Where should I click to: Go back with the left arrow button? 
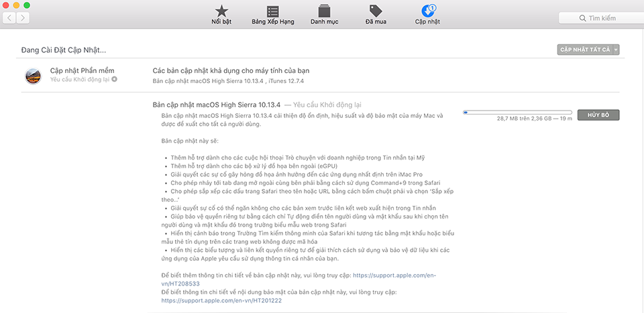click(9, 17)
